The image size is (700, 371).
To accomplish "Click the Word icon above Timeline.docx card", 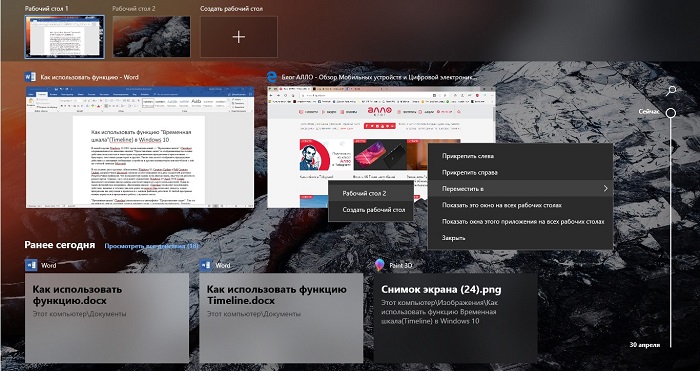I will point(205,265).
